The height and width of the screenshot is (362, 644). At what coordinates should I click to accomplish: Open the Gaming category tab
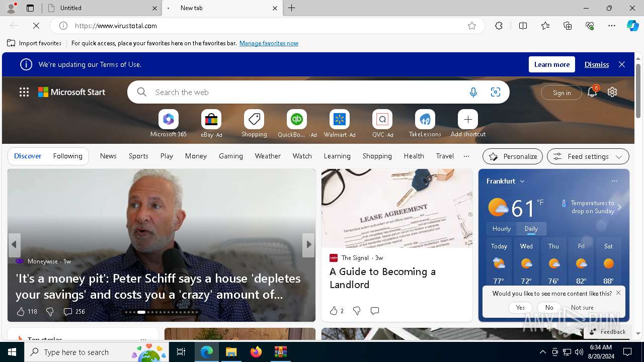231,156
